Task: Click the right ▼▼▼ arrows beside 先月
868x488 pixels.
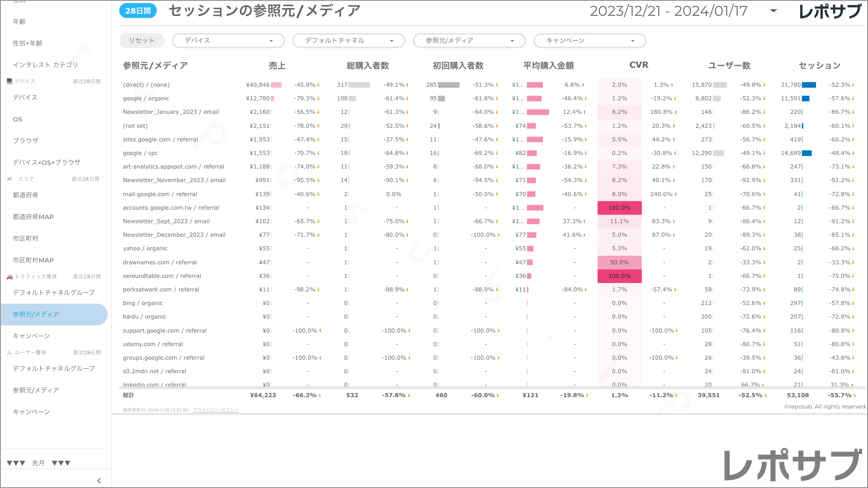Action: coord(61,463)
